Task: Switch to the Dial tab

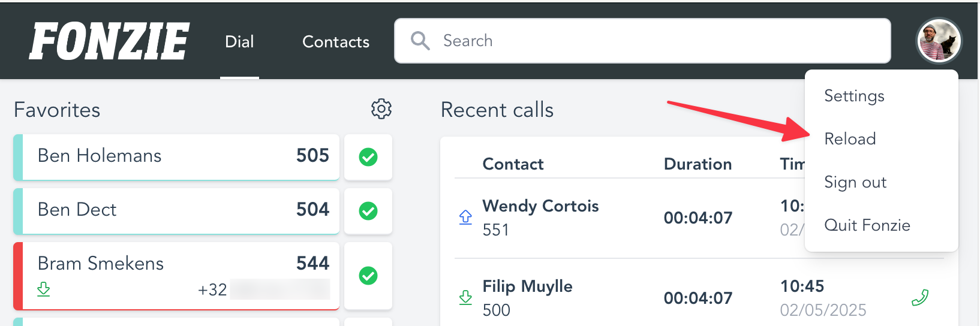Action: click(239, 41)
